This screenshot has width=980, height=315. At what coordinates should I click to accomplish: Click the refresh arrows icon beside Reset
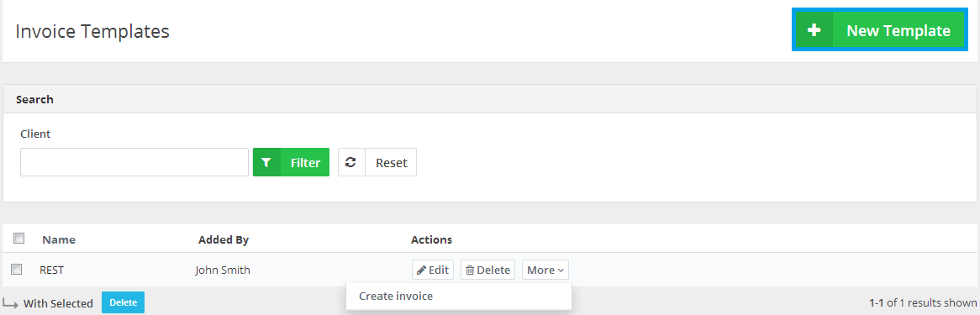pos(351,162)
